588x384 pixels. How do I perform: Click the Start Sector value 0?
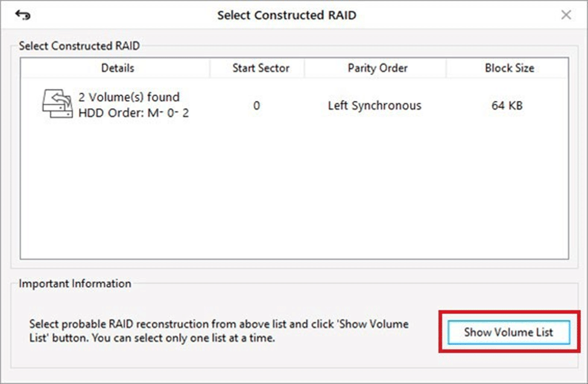[x=256, y=106]
